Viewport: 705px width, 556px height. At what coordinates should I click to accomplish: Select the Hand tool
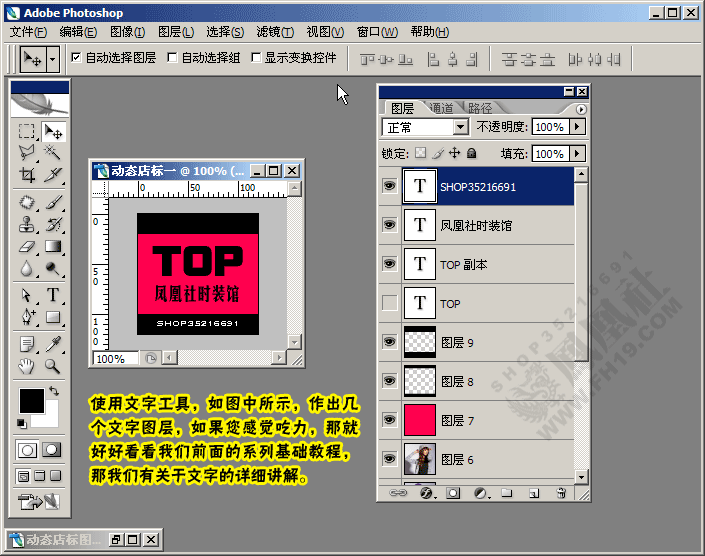pyautogui.click(x=27, y=366)
